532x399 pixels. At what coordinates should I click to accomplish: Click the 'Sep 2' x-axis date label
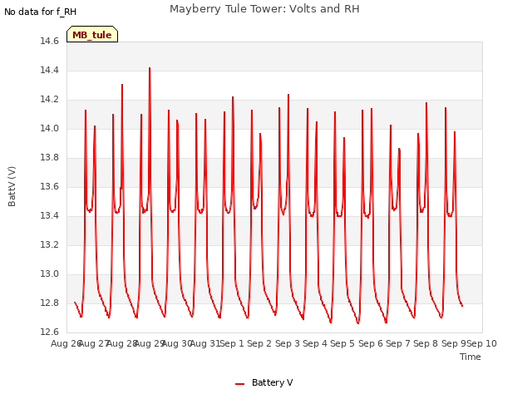pos(259,343)
